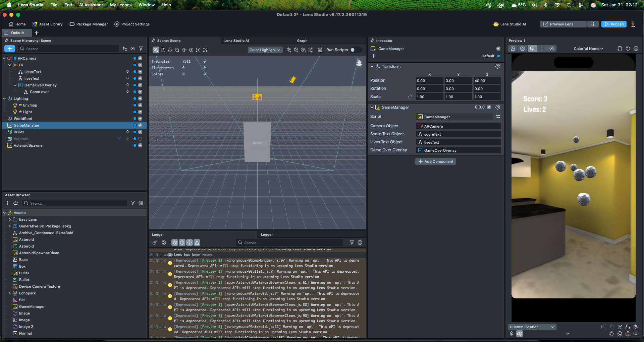
Task: Open the Asset Library
Action: pos(47,24)
